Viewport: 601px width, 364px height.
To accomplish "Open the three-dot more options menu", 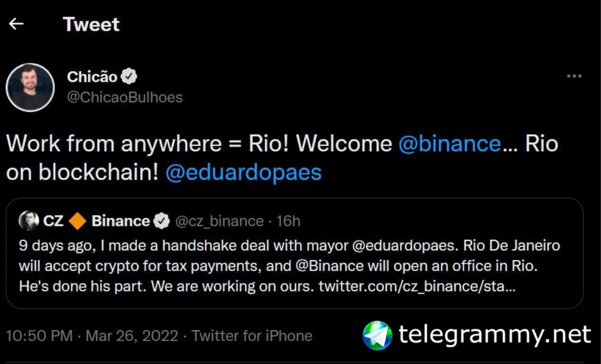I will point(574,76).
